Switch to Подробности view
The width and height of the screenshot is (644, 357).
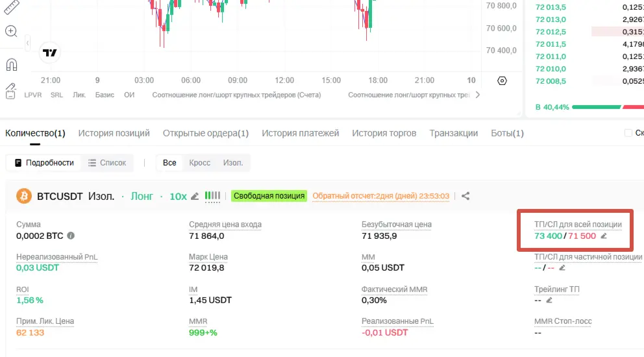[x=44, y=163]
